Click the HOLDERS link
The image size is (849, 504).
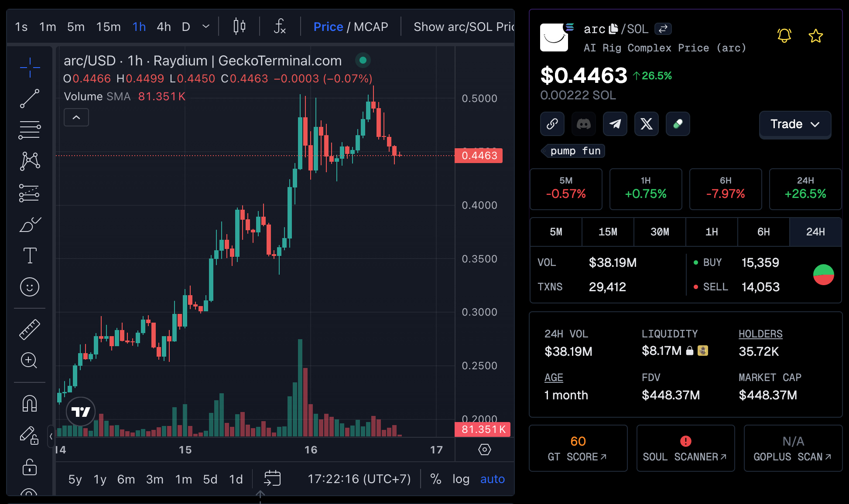pos(760,334)
